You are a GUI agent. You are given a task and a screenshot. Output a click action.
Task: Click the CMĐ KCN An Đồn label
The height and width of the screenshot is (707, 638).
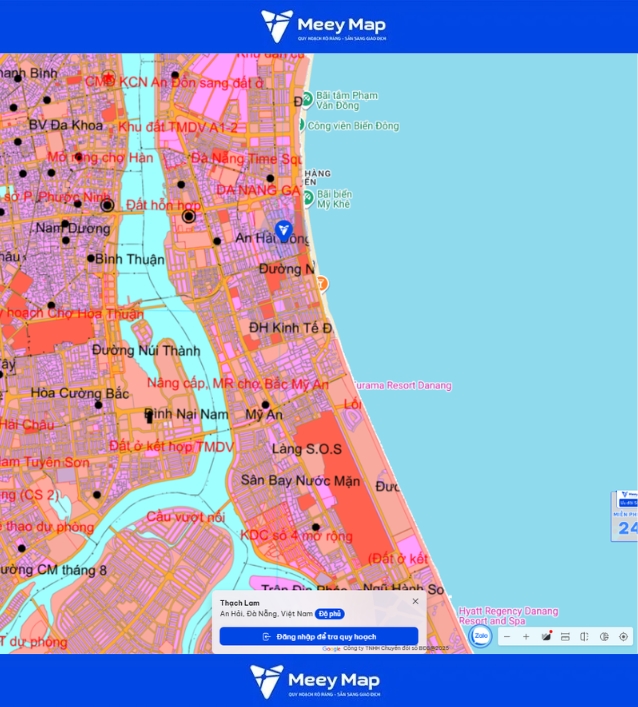click(x=174, y=83)
